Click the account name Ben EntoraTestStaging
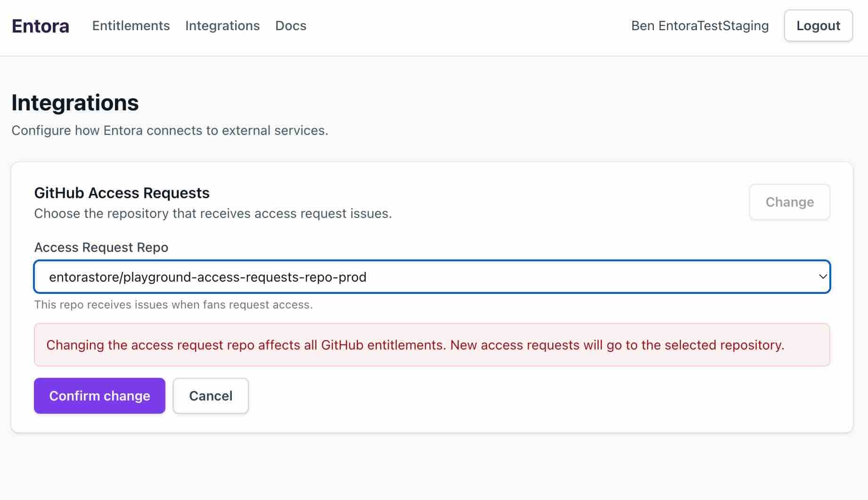 pos(699,26)
